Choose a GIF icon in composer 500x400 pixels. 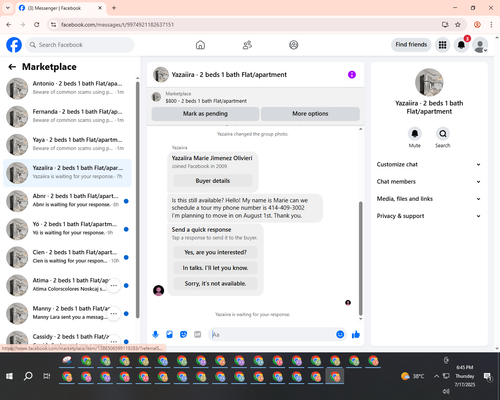pos(198,334)
